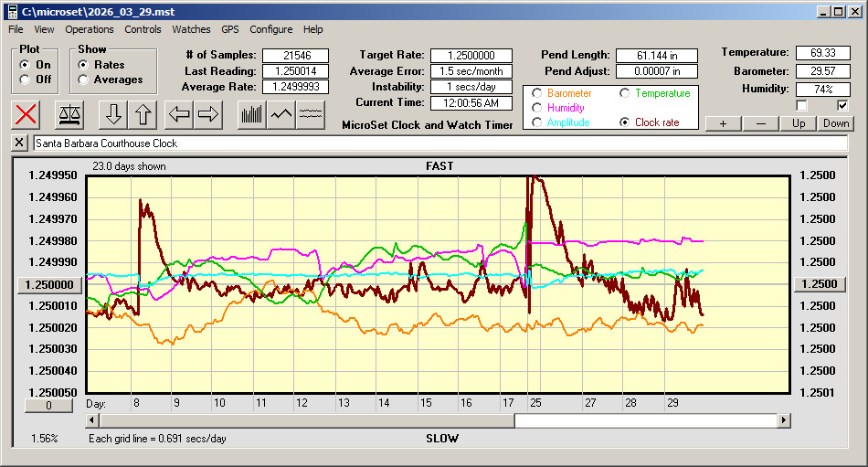Tick the unchecked box under Humidity
Screen dimensions: 868x467
801,105
